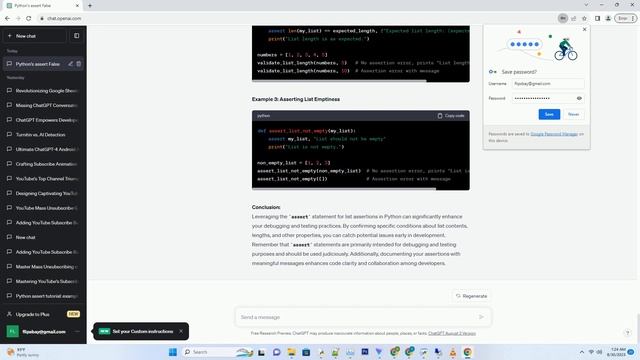Open the Chrome Error menu button

[626, 18]
